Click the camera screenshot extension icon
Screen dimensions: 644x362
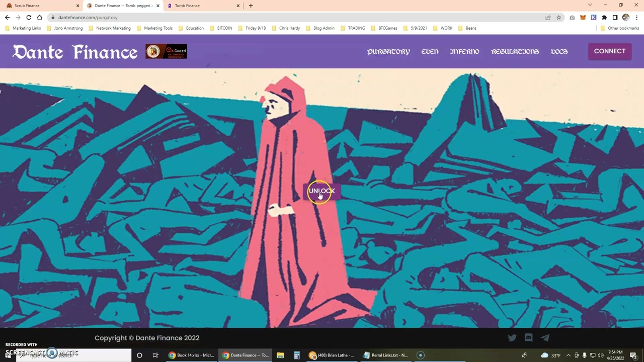572,18
